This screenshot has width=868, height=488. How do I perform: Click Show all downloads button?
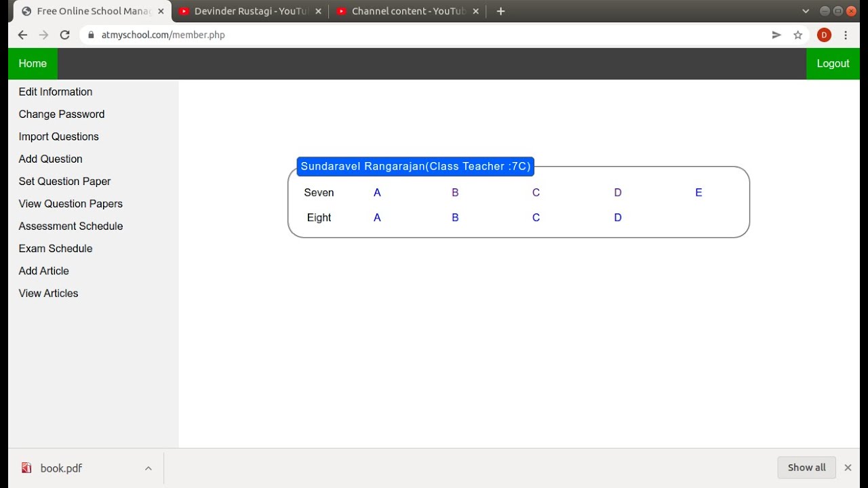click(x=806, y=468)
